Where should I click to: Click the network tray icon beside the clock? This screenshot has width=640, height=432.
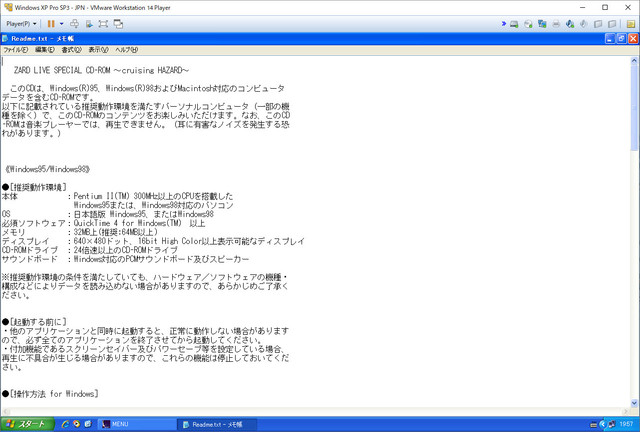coord(611,425)
